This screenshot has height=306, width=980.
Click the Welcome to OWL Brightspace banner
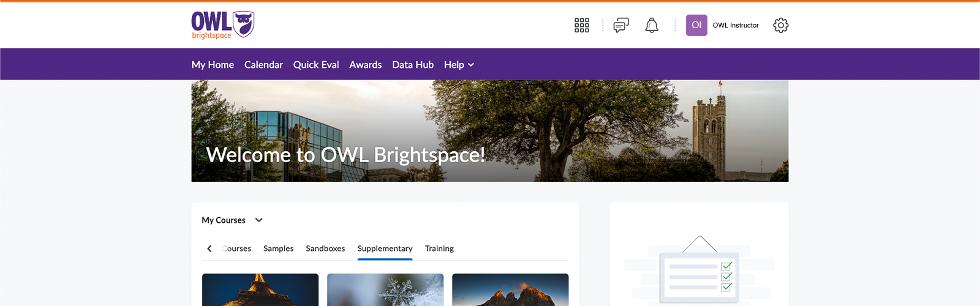click(x=490, y=131)
